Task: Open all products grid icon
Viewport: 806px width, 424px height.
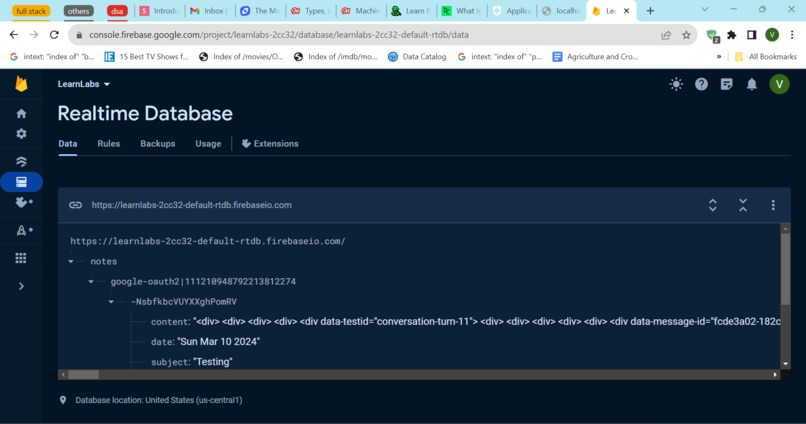Action: click(x=21, y=258)
